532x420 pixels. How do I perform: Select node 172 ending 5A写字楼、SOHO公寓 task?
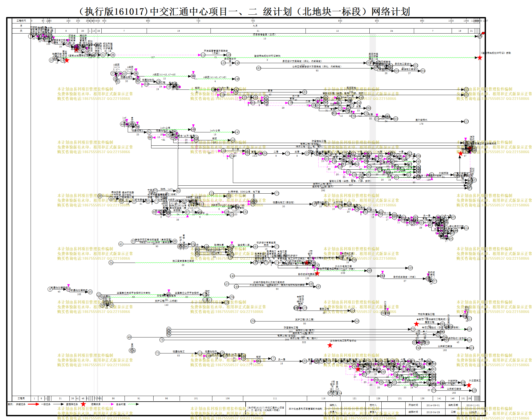277,193
